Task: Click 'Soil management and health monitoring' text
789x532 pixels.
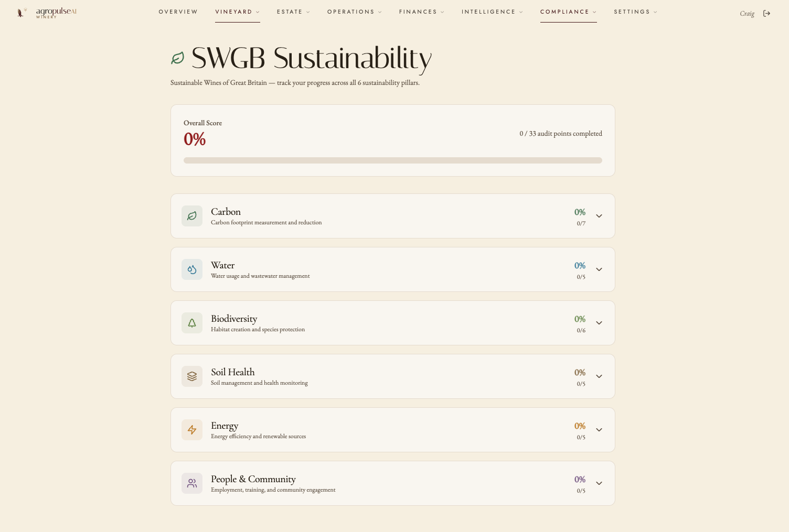Action: [x=259, y=383]
